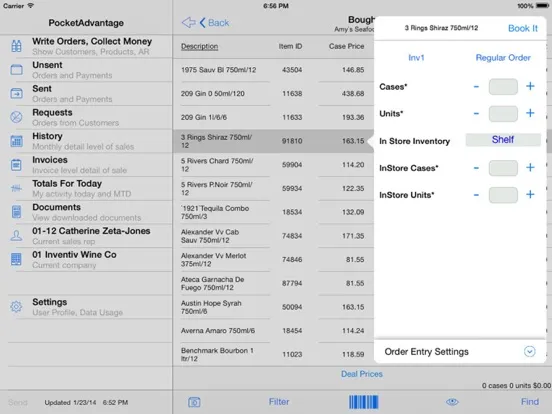Open History monthly sales detail

click(x=86, y=141)
